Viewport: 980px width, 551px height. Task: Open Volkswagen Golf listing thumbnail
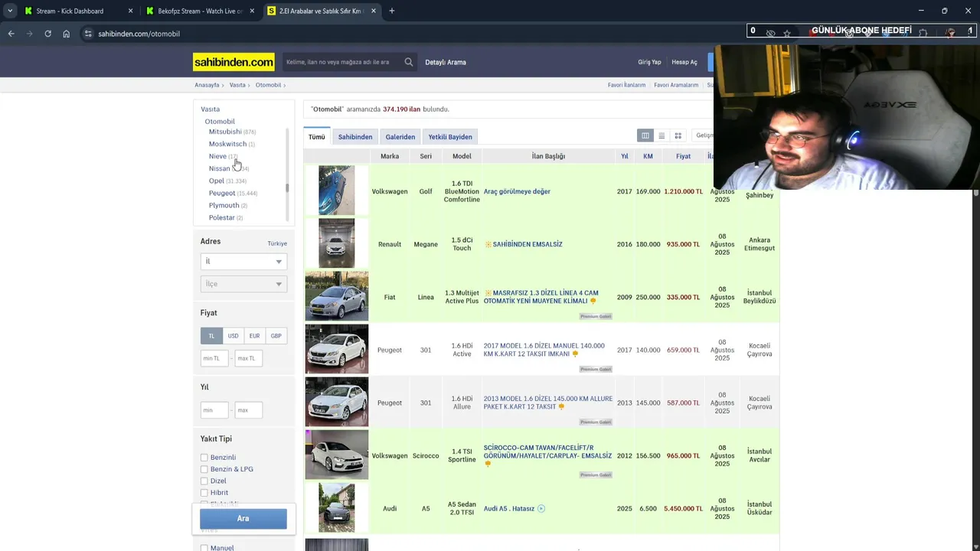coord(337,191)
